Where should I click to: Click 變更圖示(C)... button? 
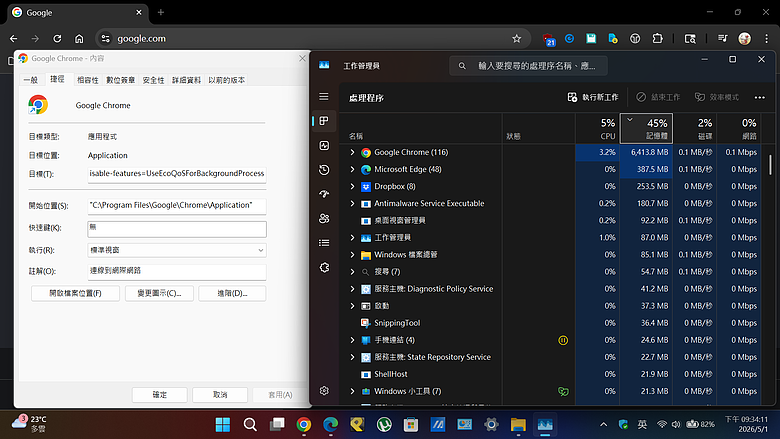pos(159,293)
